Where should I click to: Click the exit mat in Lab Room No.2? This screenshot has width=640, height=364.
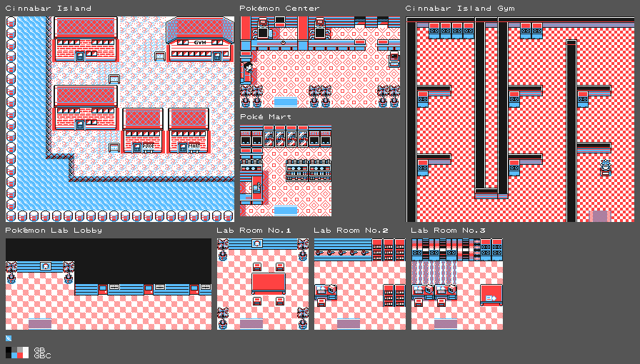click(349, 325)
